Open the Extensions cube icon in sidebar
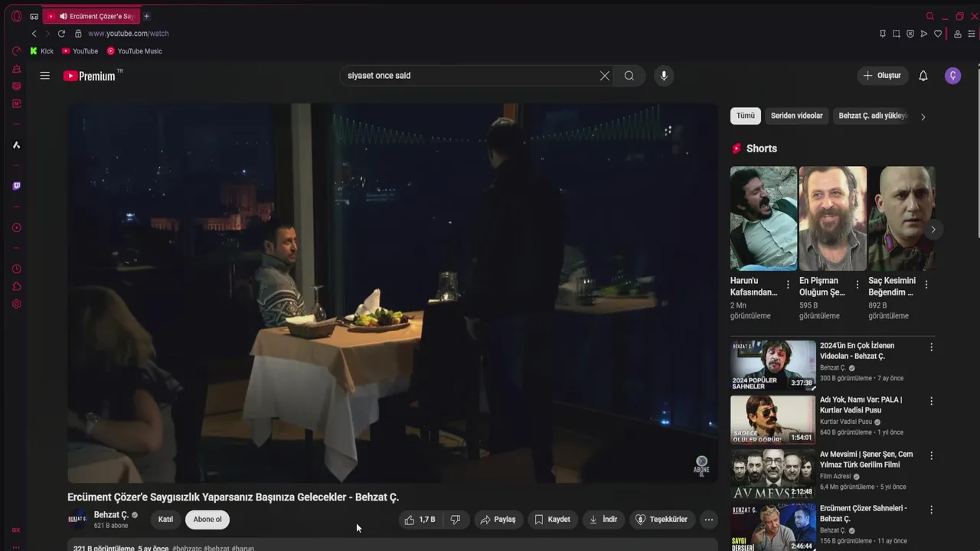Image resolution: width=980 pixels, height=551 pixels. point(16,286)
